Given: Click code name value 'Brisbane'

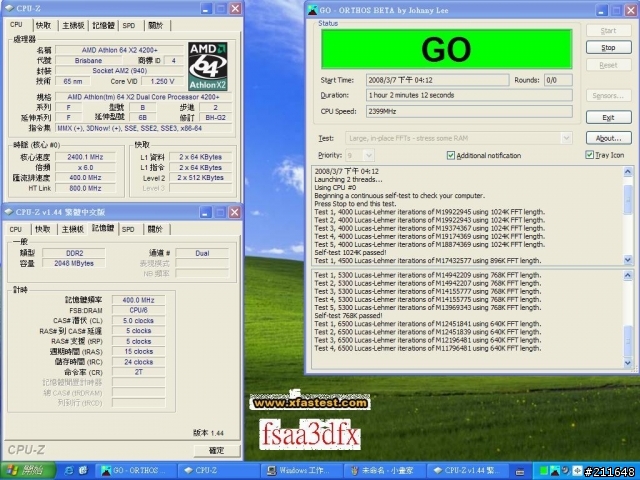Looking at the screenshot, I should (x=88, y=60).
